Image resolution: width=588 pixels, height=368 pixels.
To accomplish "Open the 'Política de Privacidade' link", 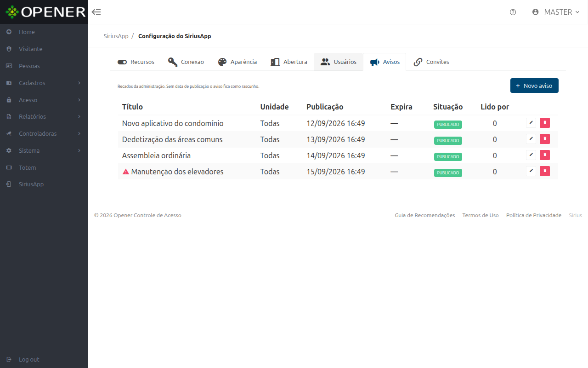I will point(534,215).
